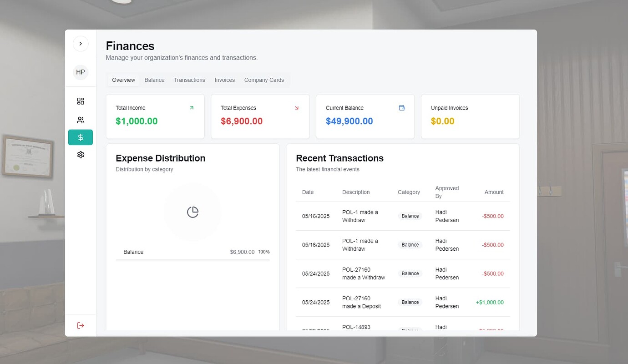Click the pie chart icon in Expense Distribution

pyautogui.click(x=192, y=212)
